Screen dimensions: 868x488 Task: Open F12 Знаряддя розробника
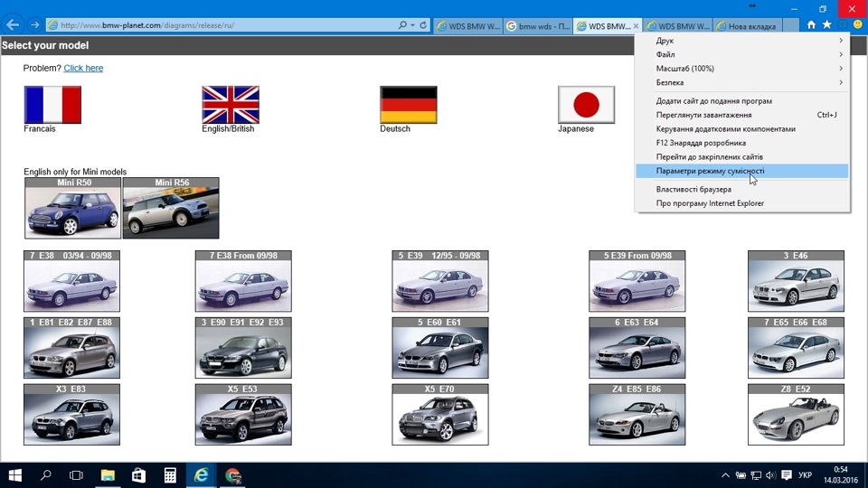pos(742,143)
